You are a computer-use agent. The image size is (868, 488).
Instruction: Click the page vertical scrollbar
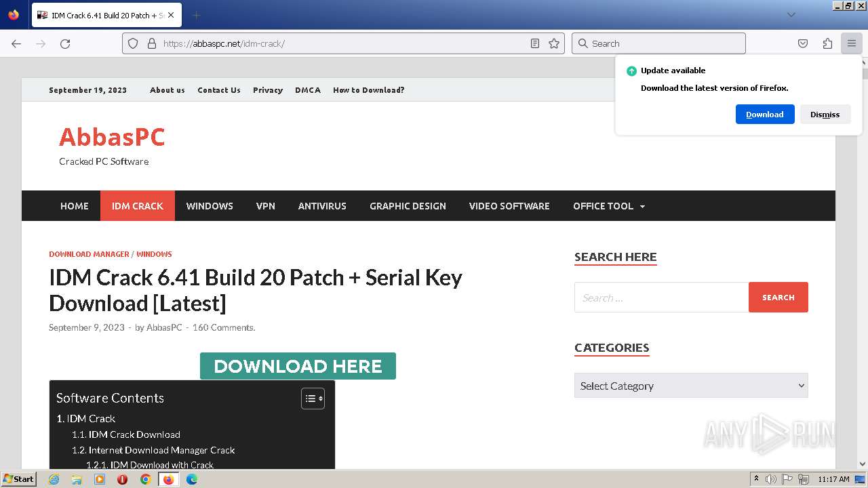tap(863, 264)
